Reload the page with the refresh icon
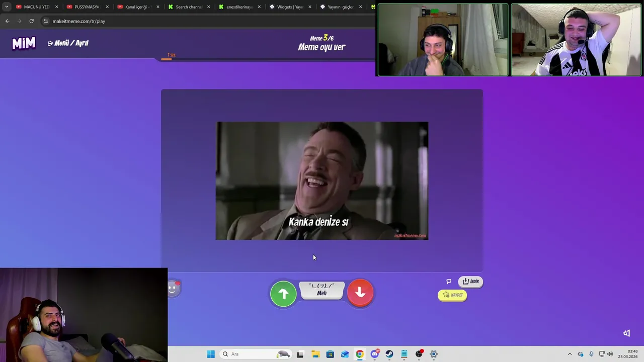The image size is (644, 362). pos(31,21)
